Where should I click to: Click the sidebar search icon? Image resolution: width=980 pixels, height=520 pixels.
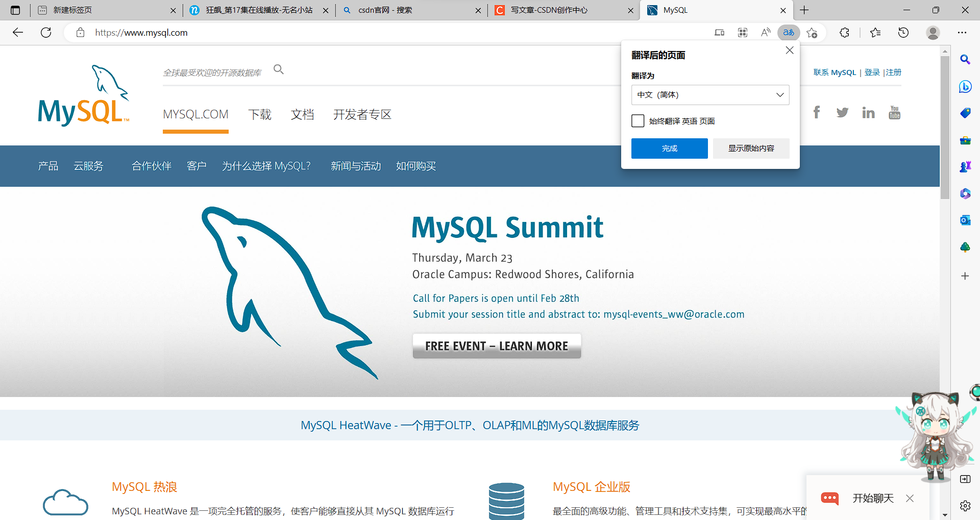pos(965,60)
